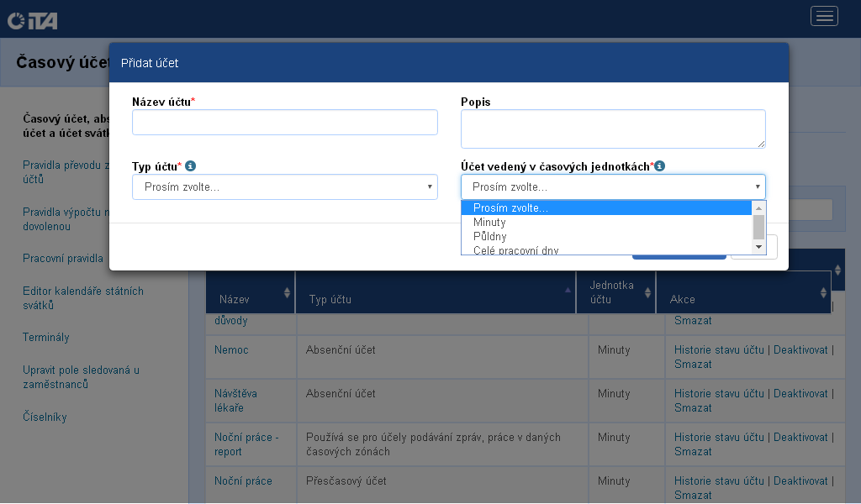The width and height of the screenshot is (861, 504).
Task: Collapse the časových jednotkách dropdown
Action: pyautogui.click(x=613, y=186)
